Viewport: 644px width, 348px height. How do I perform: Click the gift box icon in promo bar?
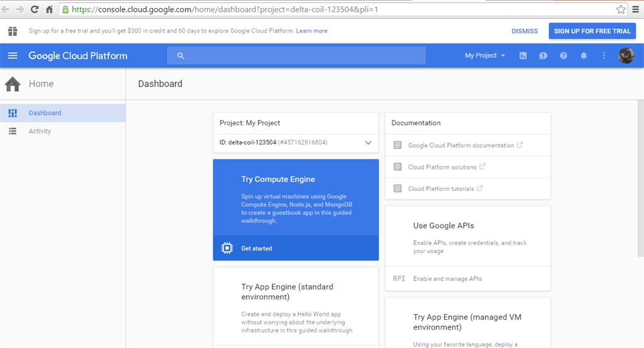pos(13,31)
